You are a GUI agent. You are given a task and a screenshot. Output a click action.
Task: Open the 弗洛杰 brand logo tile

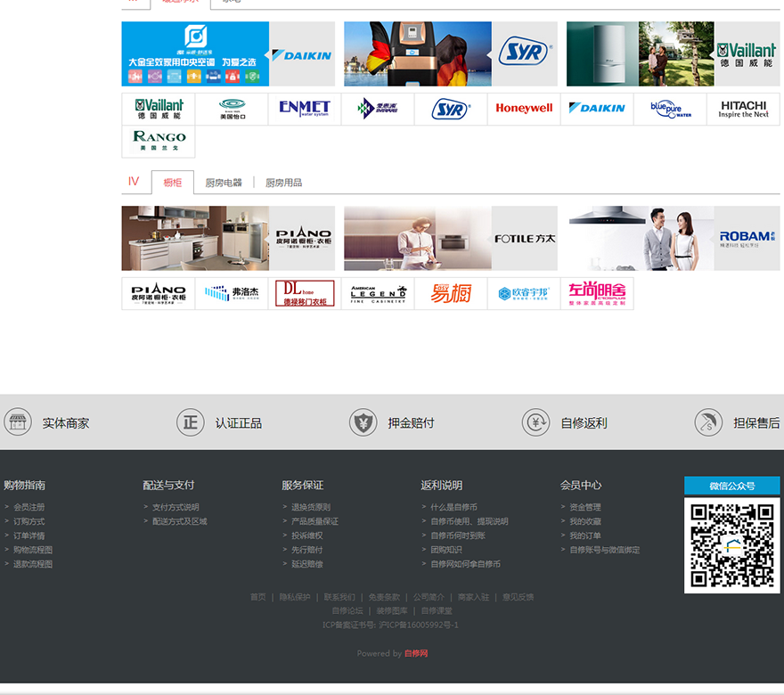tap(232, 293)
